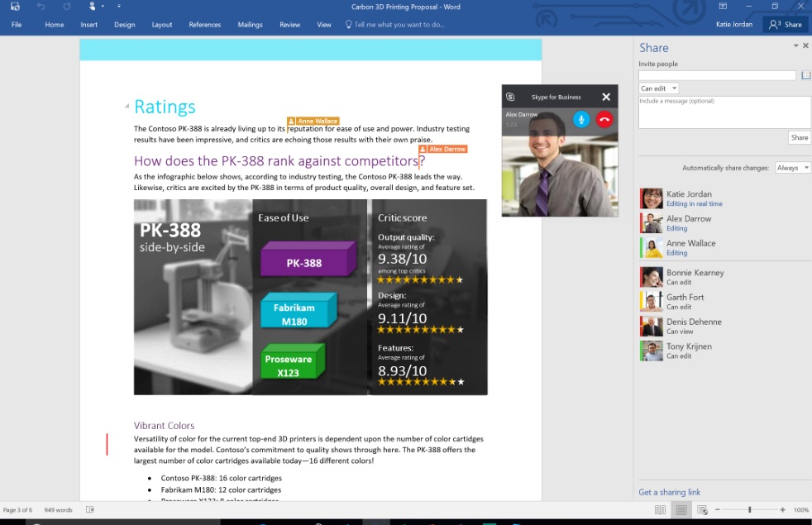Close the Share pane
The image size is (812, 525).
pyautogui.click(x=805, y=45)
